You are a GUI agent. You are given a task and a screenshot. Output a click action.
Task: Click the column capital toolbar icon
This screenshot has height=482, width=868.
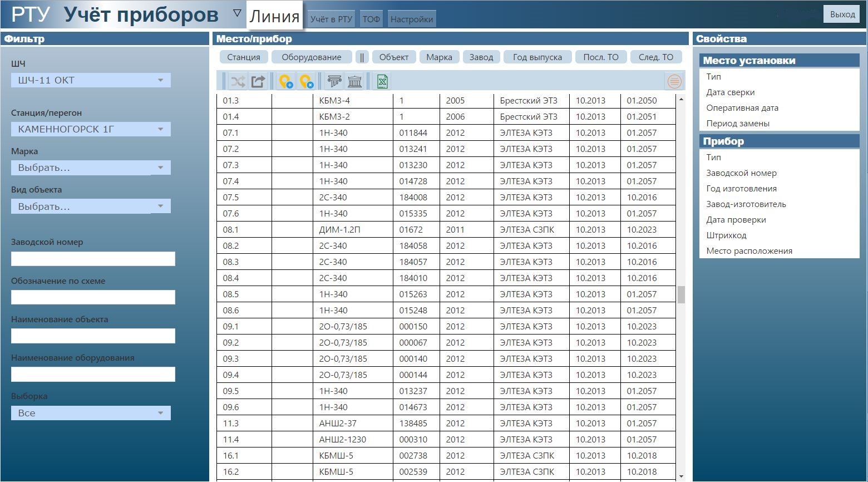(x=334, y=82)
